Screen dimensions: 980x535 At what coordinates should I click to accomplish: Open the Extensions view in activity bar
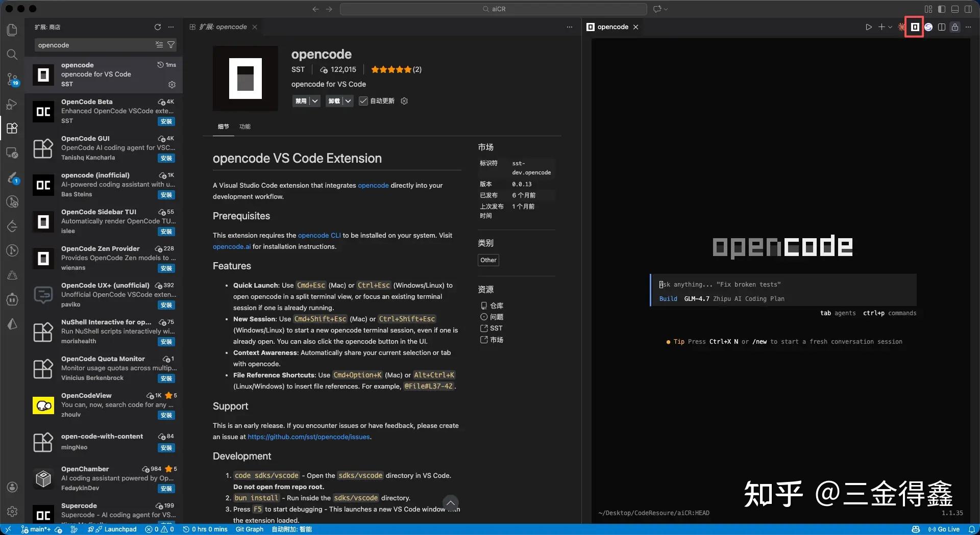click(12, 128)
